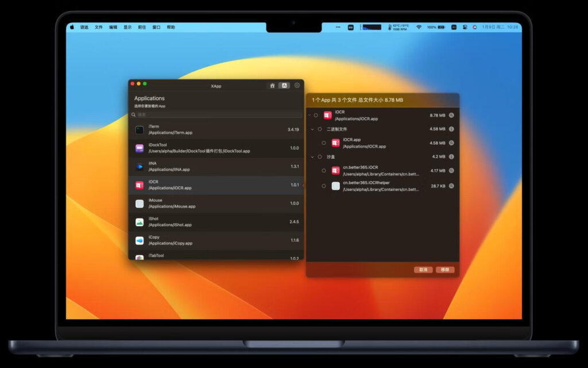Viewport: 588px width, 368px height.
Task: Collapse the 二进制文件 tree section
Action: [x=312, y=129]
